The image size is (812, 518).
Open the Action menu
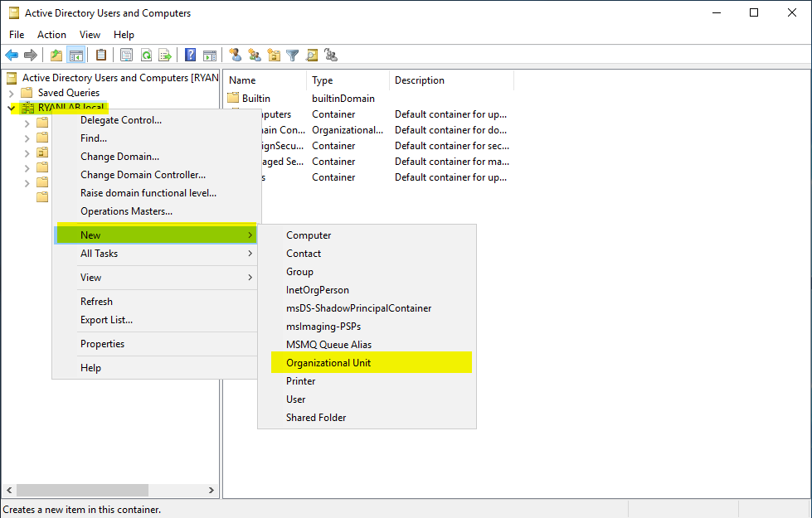51,34
